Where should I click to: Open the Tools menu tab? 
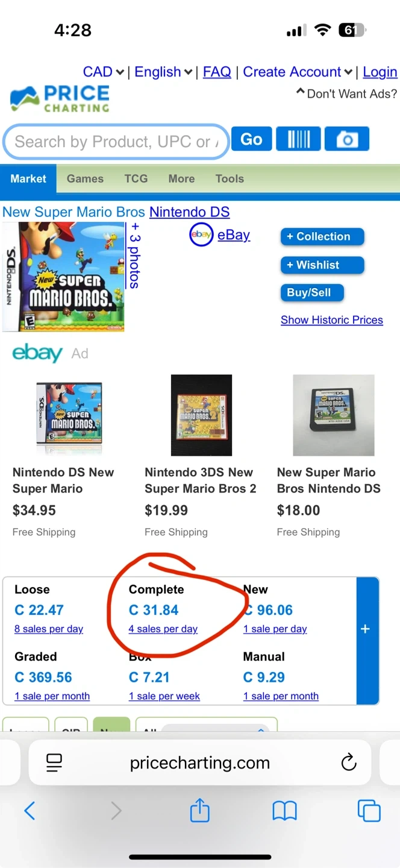[x=230, y=179]
